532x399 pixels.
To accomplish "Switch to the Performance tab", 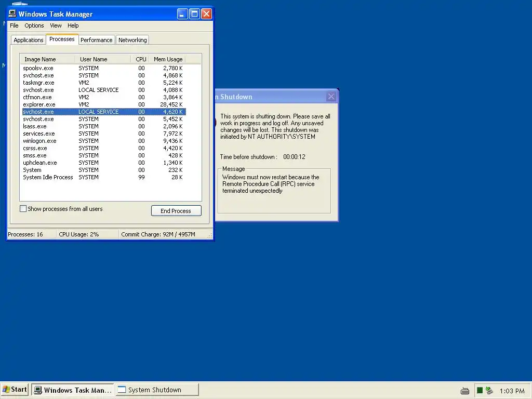I will tap(96, 40).
